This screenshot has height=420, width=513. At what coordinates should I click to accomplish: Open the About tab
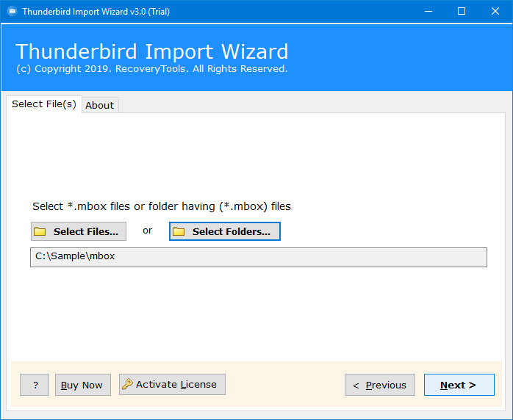tap(100, 105)
